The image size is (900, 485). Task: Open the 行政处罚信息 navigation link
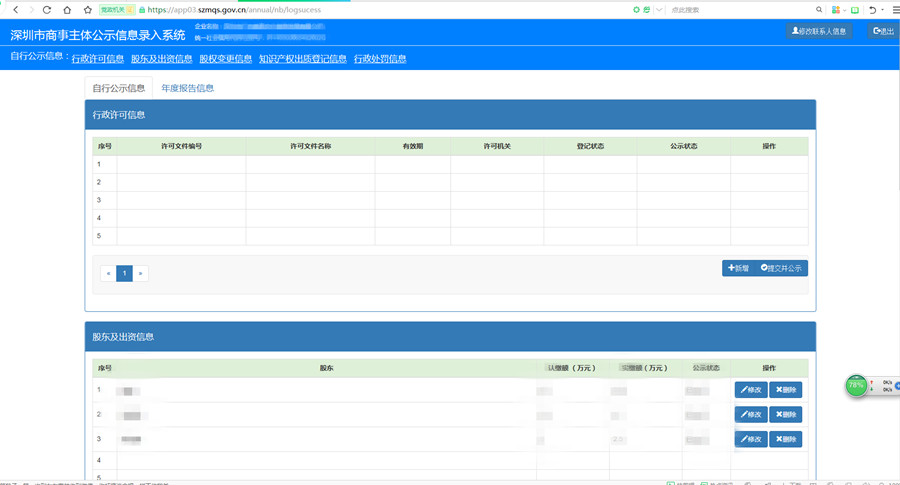380,59
